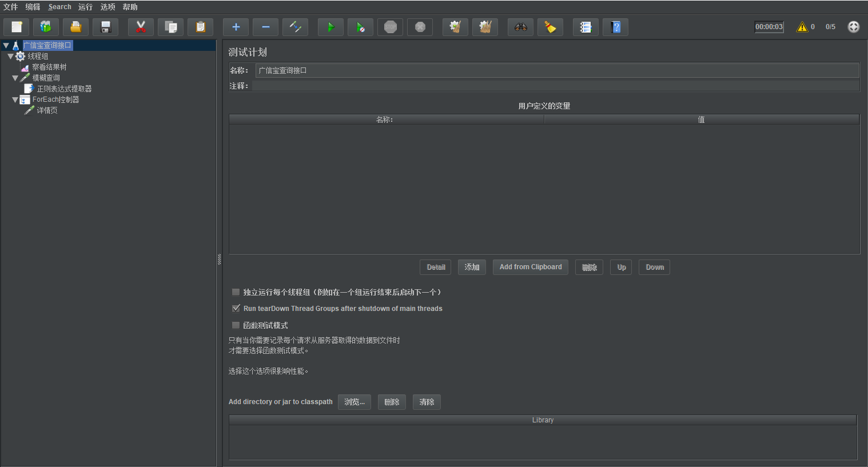868x467 pixels.
Task: Click the 0/5 thread count indicator
Action: click(x=830, y=27)
